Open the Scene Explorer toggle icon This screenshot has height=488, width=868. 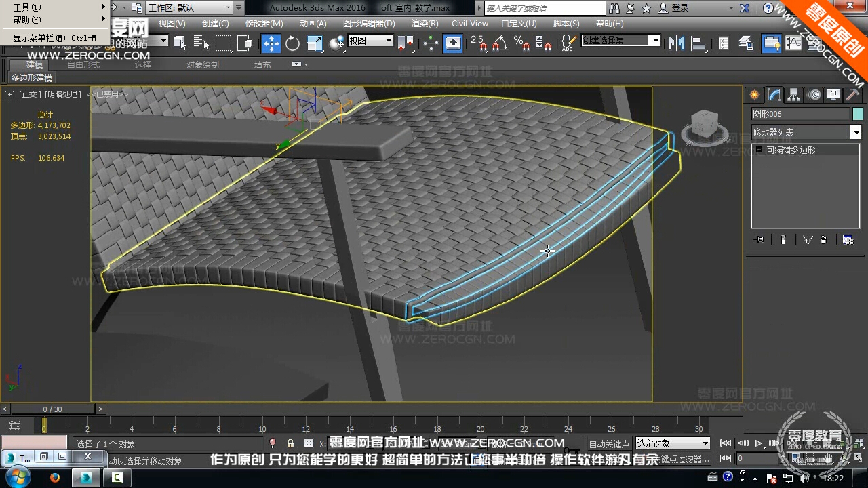point(724,43)
